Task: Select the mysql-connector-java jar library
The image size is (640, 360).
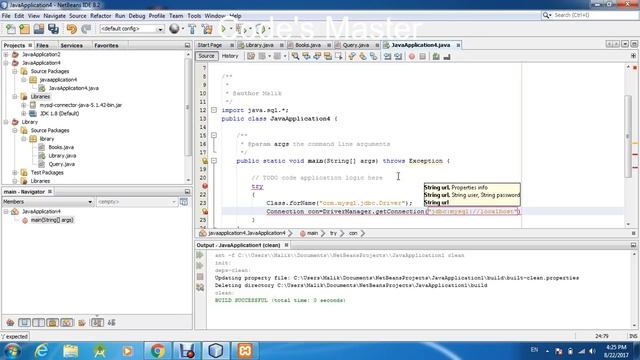Action: (80, 105)
